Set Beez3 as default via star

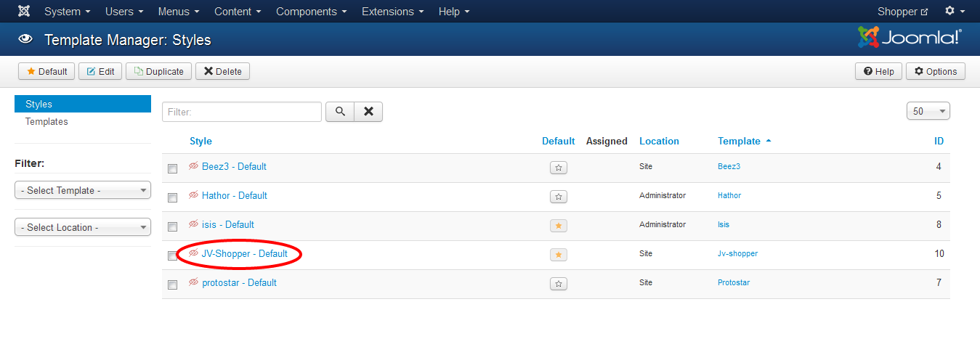tap(558, 168)
